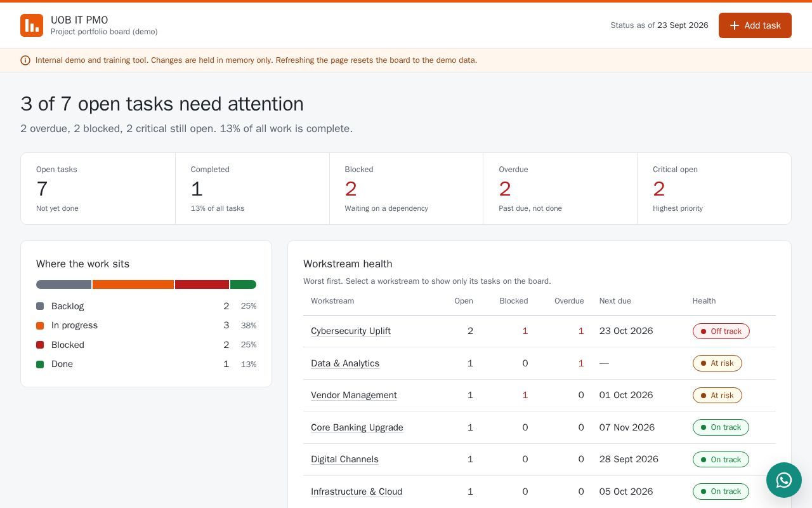Click the grey Backlog segment of the bar
Viewport: 812px width, 508px height.
tap(63, 284)
